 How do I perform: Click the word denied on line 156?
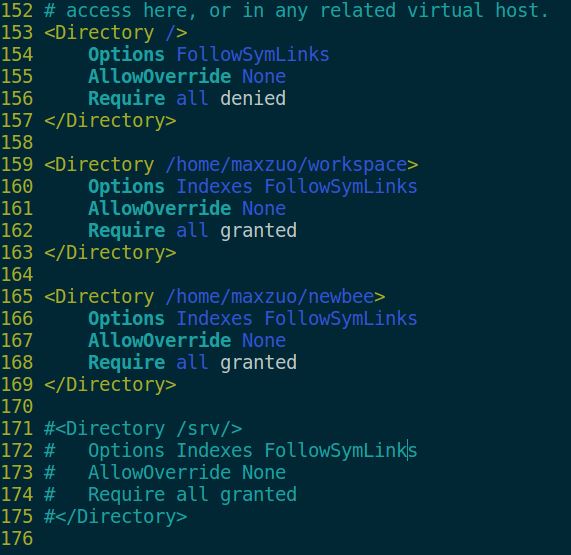253,98
